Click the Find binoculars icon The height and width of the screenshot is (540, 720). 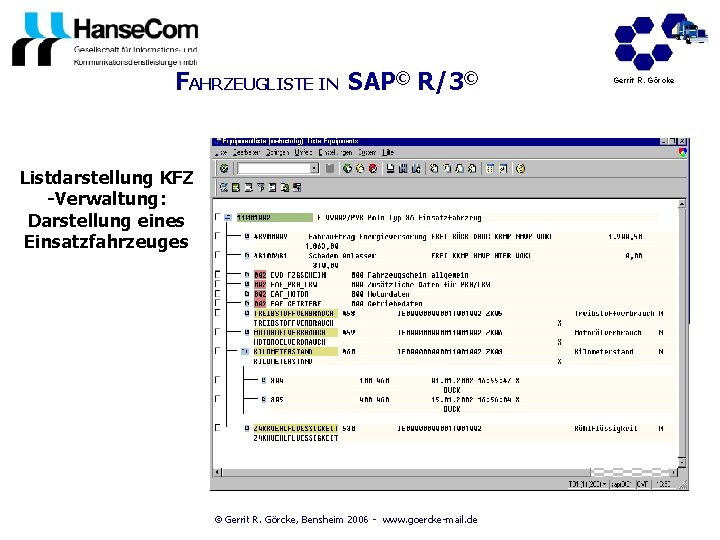(403, 169)
